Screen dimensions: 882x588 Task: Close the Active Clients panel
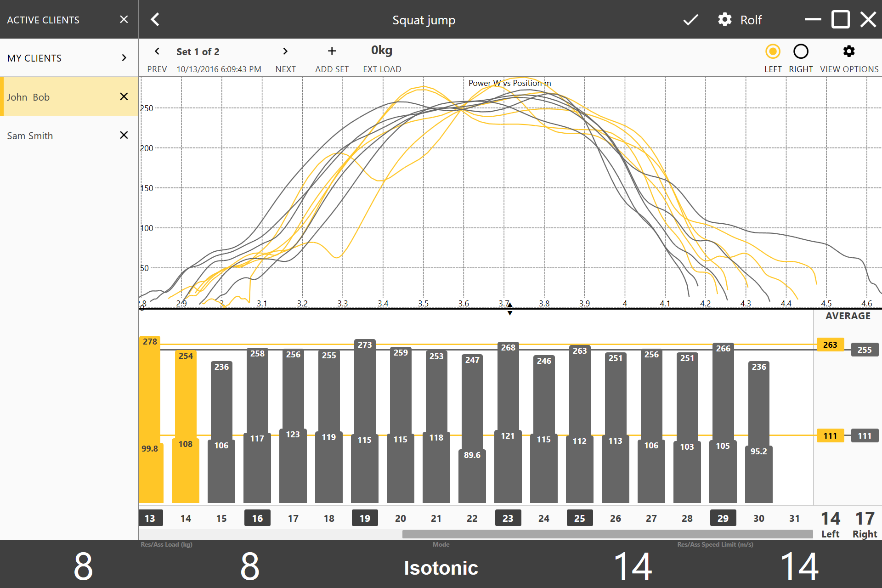tap(124, 19)
